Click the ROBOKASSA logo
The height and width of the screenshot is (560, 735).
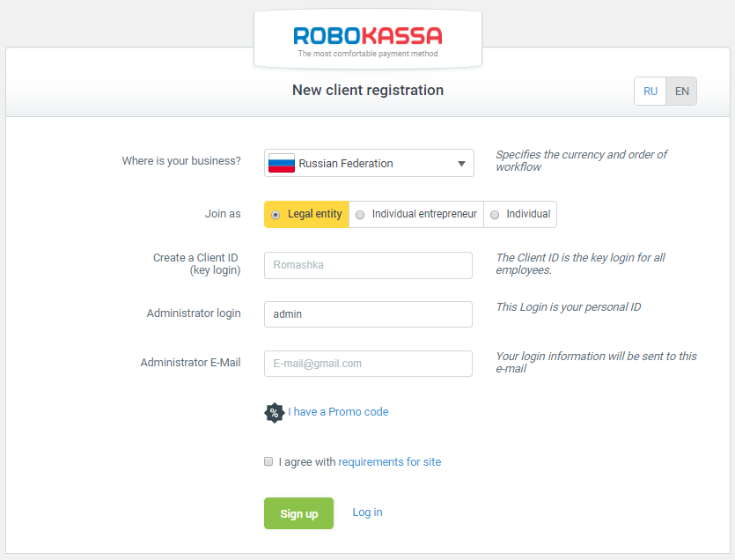pyautogui.click(x=367, y=37)
